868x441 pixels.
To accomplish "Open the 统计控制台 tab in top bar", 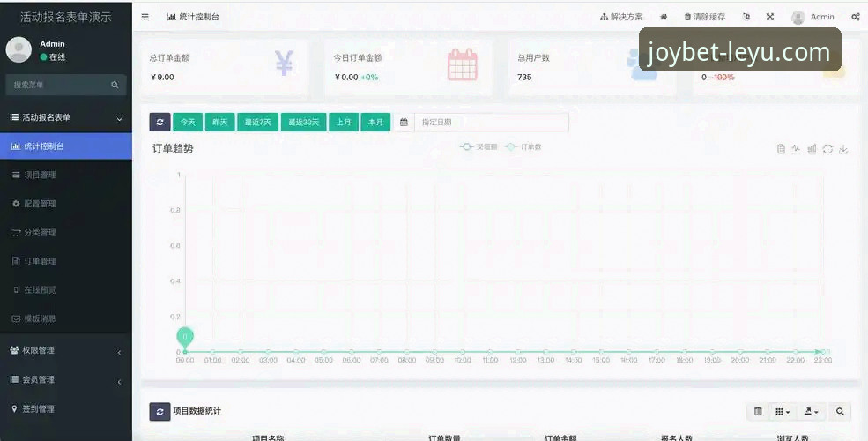I will (x=193, y=17).
